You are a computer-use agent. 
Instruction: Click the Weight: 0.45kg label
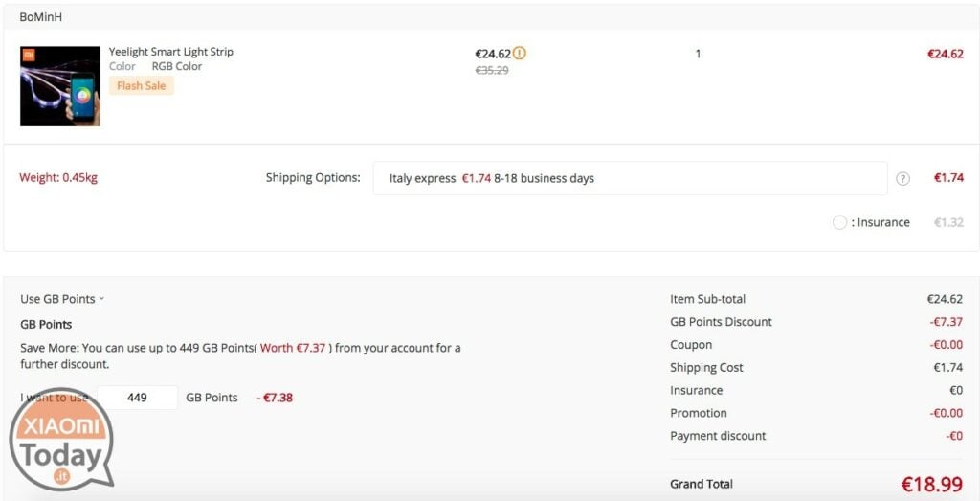click(x=58, y=177)
